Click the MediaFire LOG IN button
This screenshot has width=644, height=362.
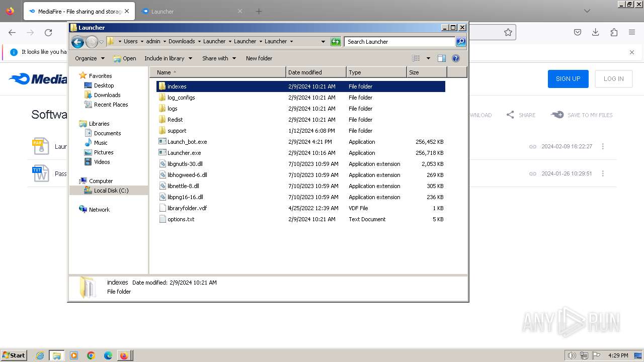tap(614, 79)
